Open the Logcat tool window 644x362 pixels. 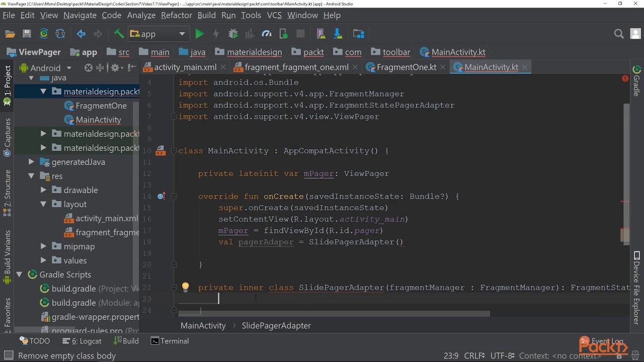pos(82,341)
